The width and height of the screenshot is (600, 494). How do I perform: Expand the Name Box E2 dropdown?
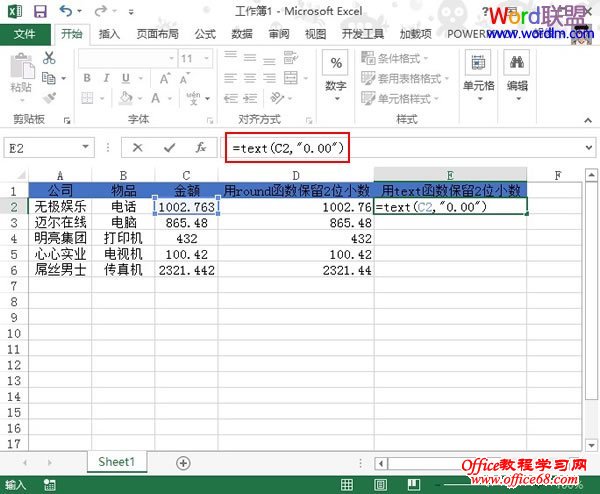[85, 147]
